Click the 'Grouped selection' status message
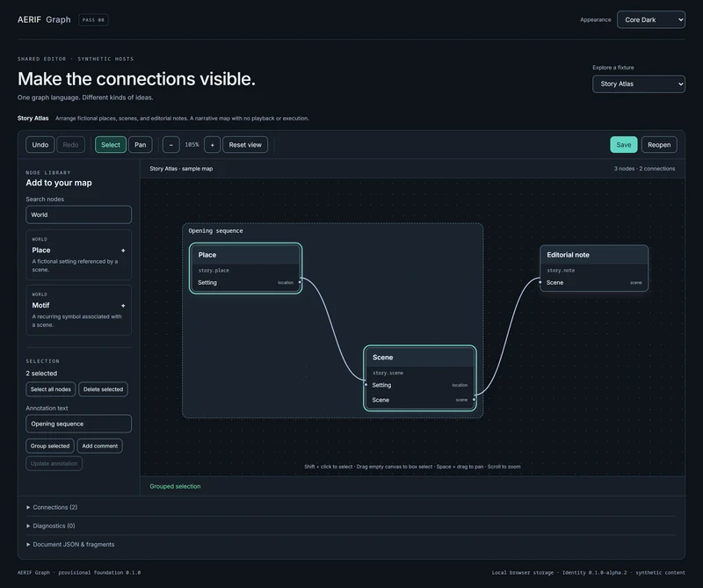The image size is (703, 588). click(175, 486)
